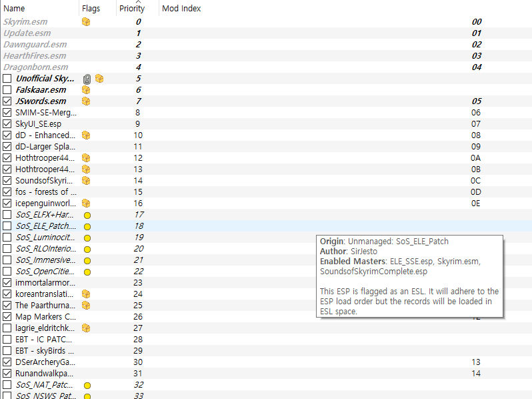Viewport: 532px width, 399px height.
Task: Disable the DSerArcheryGa plugin checkbox
Action: (x=7, y=362)
